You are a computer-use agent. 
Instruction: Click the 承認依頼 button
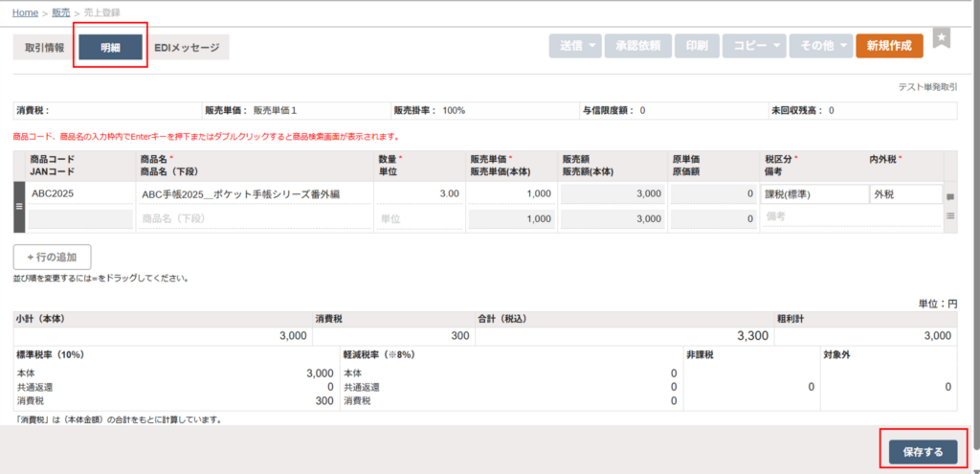[x=637, y=46]
